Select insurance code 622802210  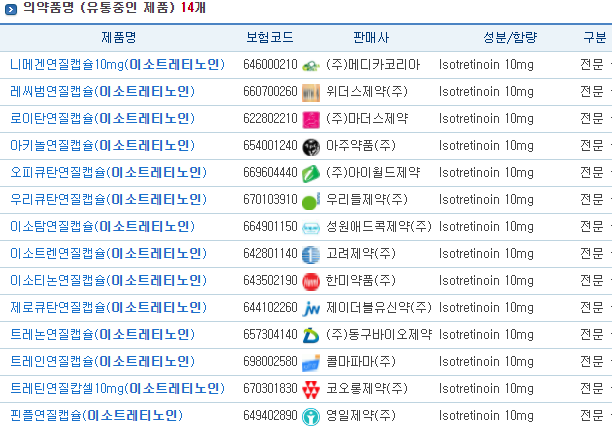[x=270, y=118]
